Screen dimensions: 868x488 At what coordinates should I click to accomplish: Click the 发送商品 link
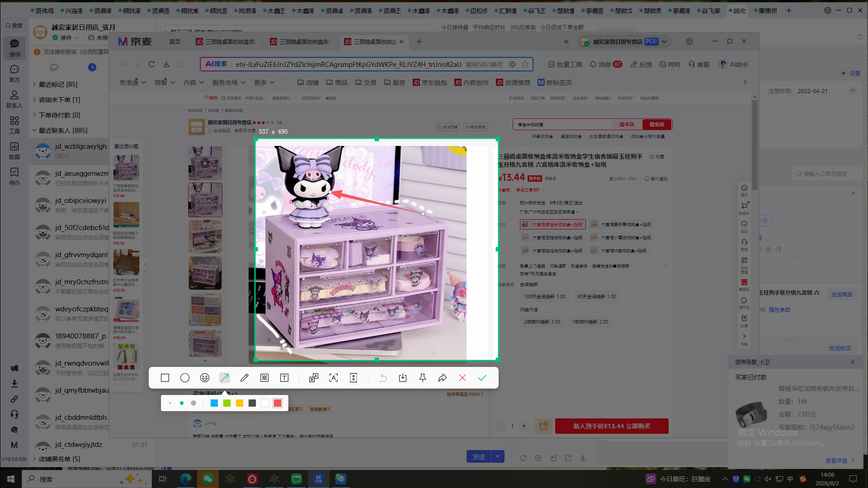pos(842,295)
